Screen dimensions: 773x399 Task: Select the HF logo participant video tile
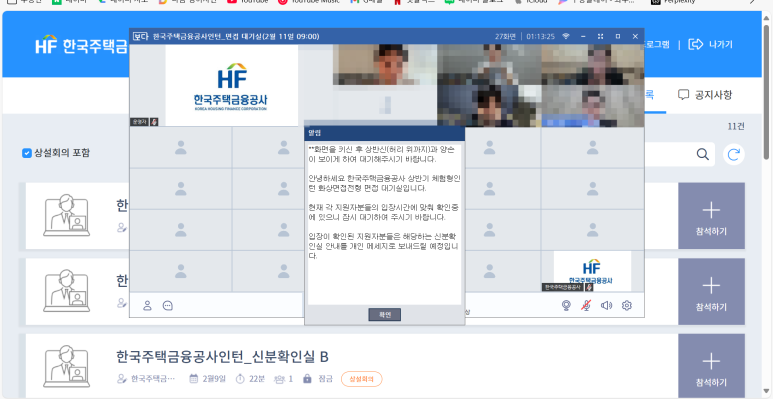(x=592, y=271)
